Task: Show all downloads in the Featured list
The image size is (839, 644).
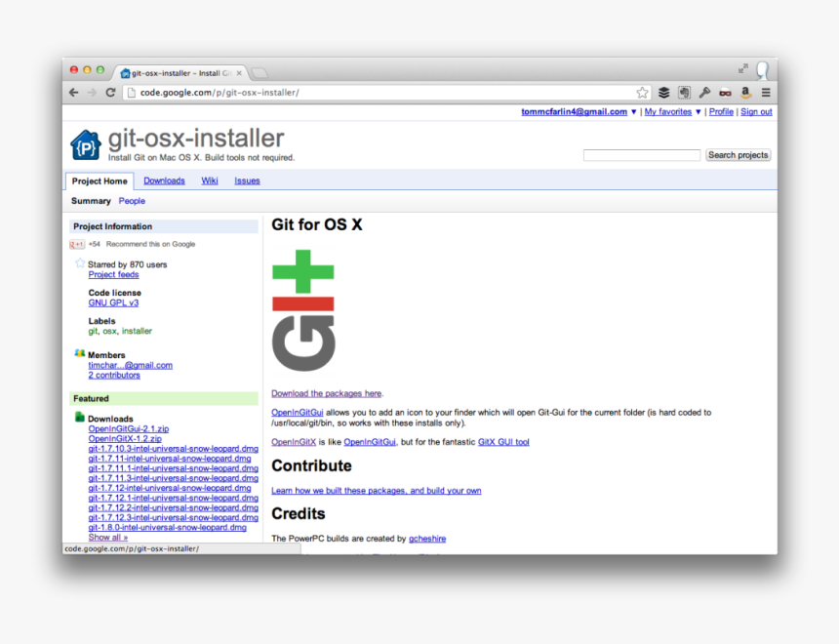Action: (x=107, y=537)
